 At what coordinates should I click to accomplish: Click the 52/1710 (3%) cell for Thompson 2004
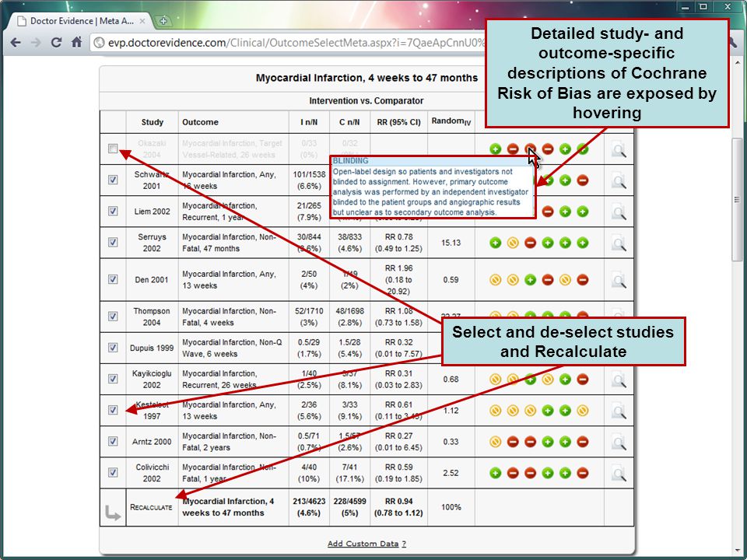click(309, 317)
